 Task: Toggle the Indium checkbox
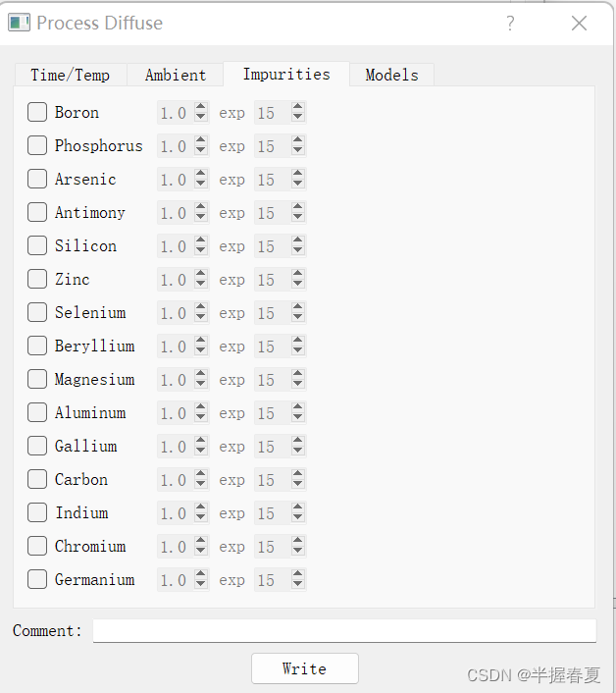pyautogui.click(x=37, y=512)
